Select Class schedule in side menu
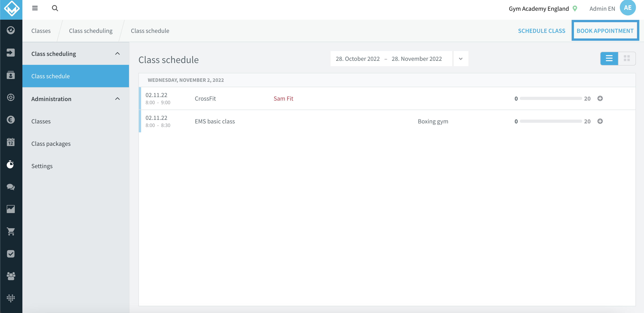Screen dimensions: 644x313 pyautogui.click(x=76, y=76)
